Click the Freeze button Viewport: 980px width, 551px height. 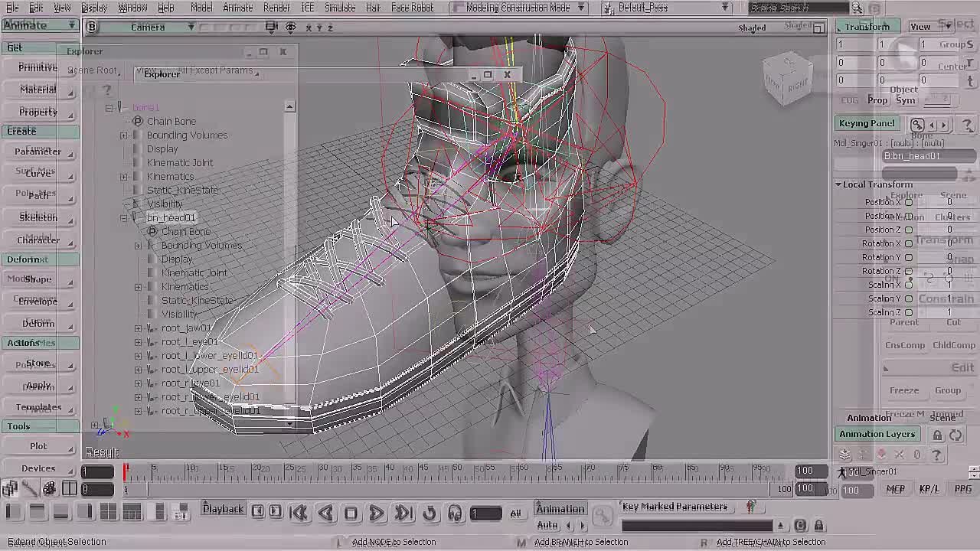(x=904, y=390)
